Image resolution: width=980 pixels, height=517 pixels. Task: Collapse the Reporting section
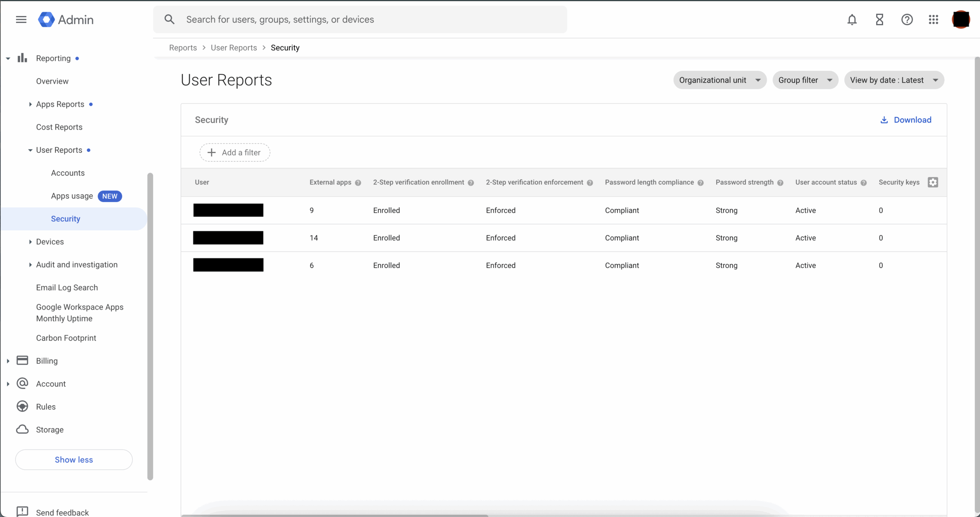point(8,59)
